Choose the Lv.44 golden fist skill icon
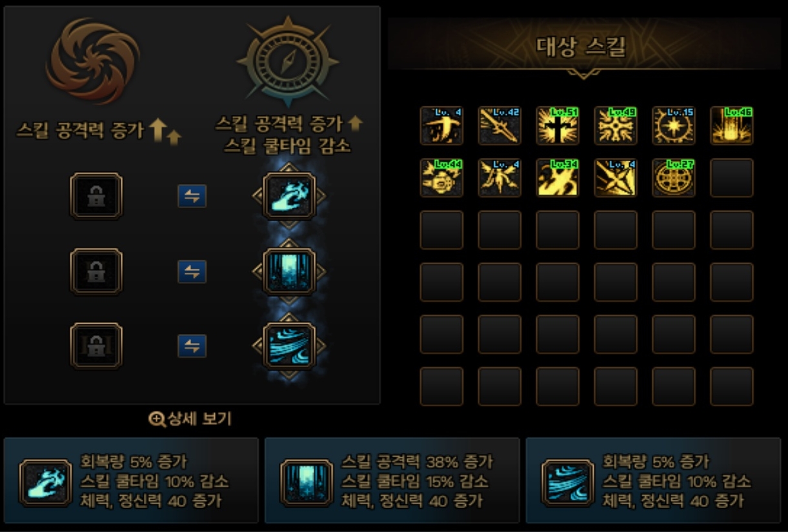788x532 pixels. pyautogui.click(x=441, y=178)
